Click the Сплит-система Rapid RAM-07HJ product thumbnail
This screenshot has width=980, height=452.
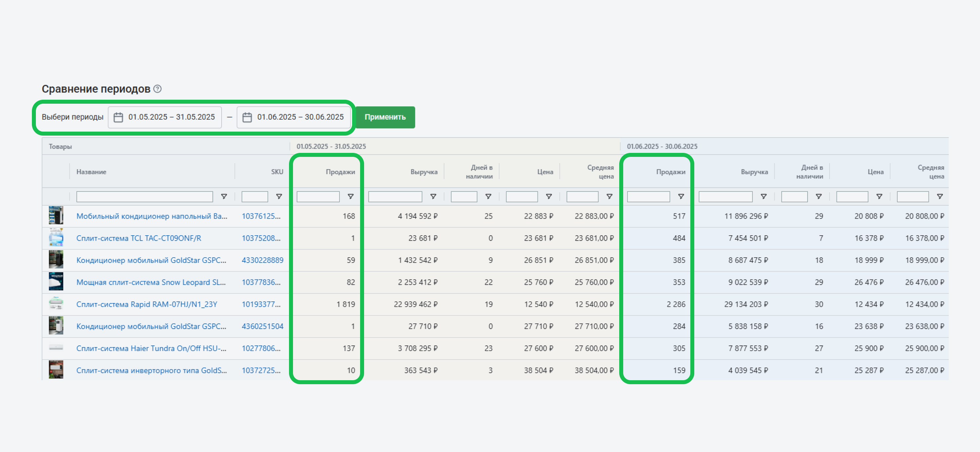point(56,304)
